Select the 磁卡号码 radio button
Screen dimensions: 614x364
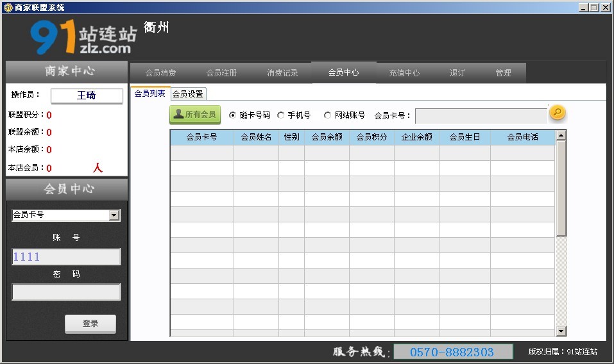(232, 115)
